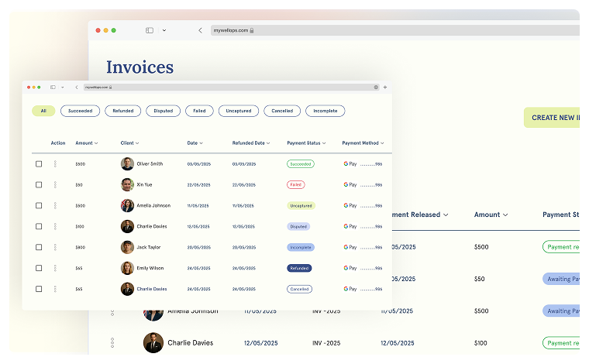Click Jack Taylor's profile avatar
This screenshot has height=364, width=589.
tap(127, 247)
